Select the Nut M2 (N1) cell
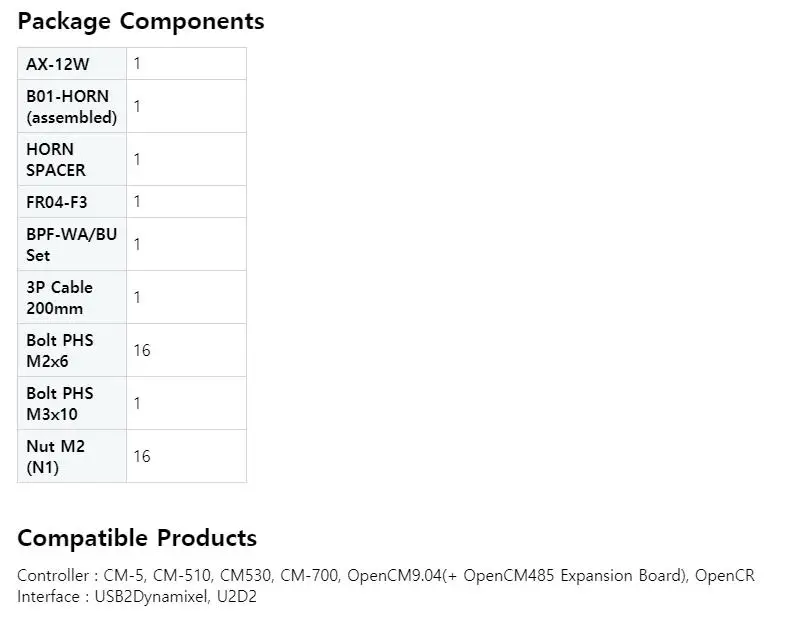This screenshot has height=620, width=801. (72, 457)
